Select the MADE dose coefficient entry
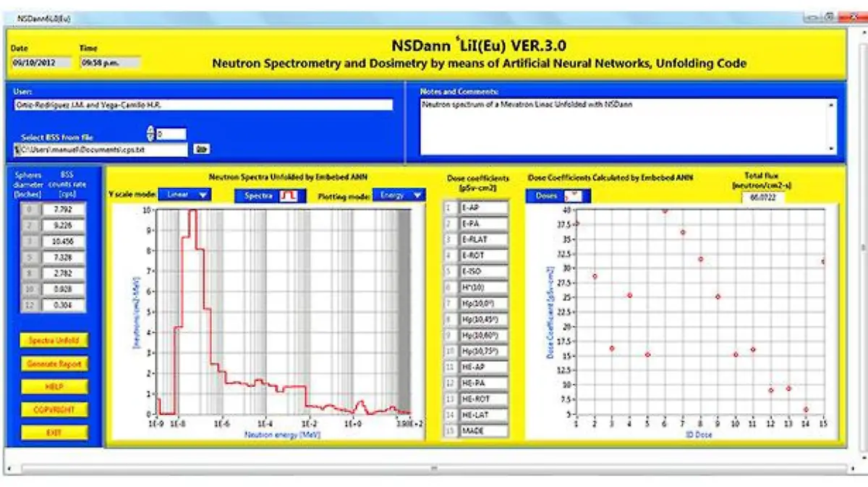Image resolution: width=868 pixels, height=487 pixels. coord(483,431)
